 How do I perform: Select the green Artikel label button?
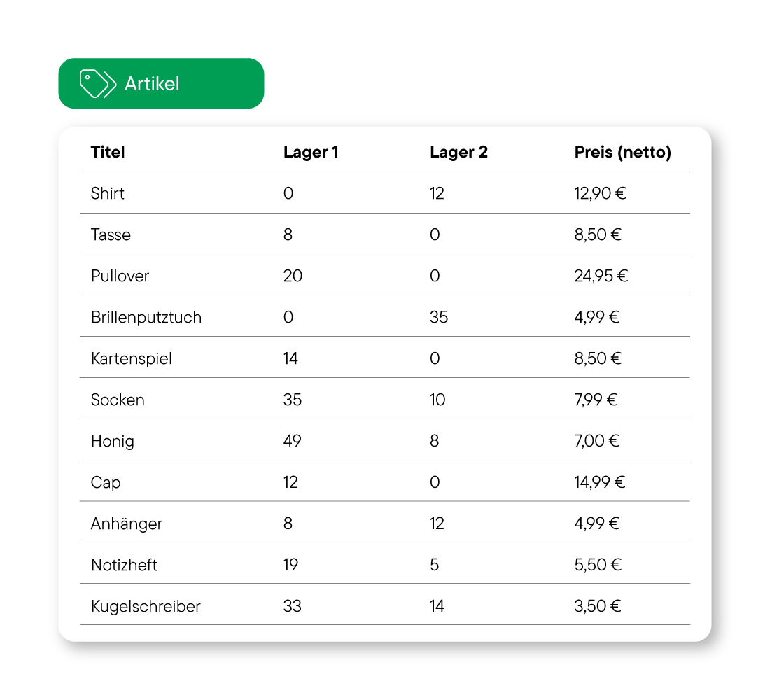pos(161,83)
